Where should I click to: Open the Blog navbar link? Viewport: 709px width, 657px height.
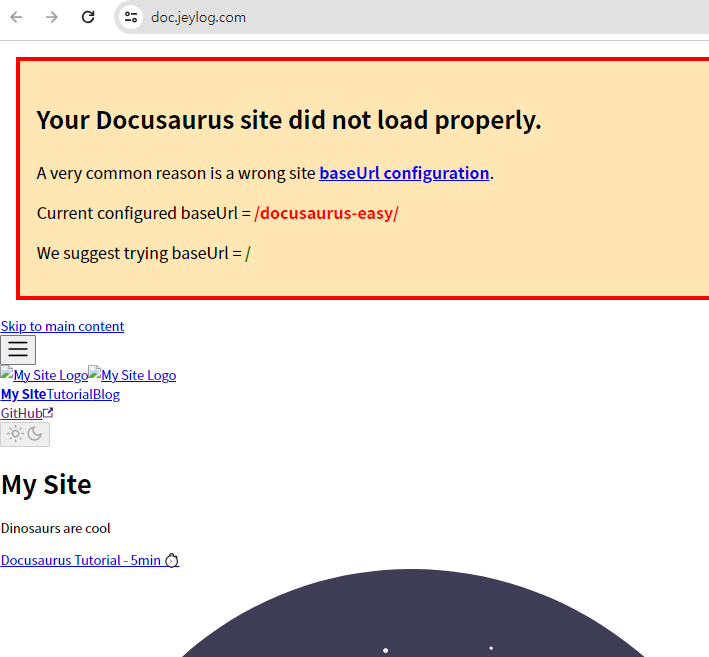(106, 394)
